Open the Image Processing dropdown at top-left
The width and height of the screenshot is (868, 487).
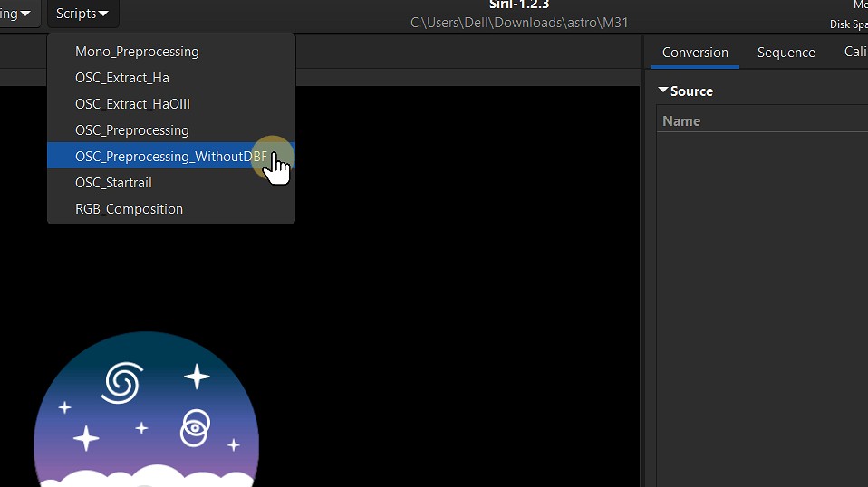point(16,14)
